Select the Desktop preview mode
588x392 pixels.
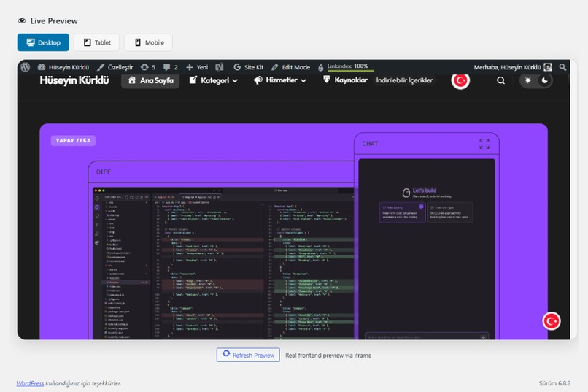43,42
